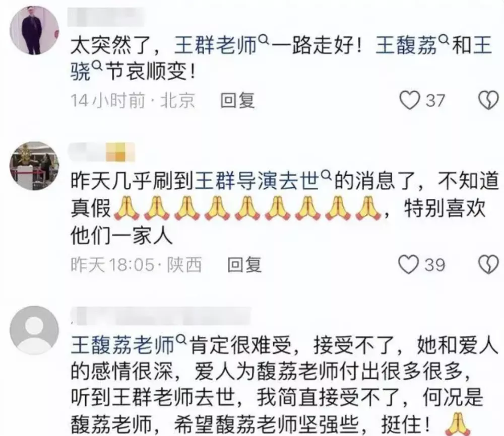This screenshot has height=436, width=504.
Task: Open the 王馥荔 link in first comment
Action: [406, 45]
